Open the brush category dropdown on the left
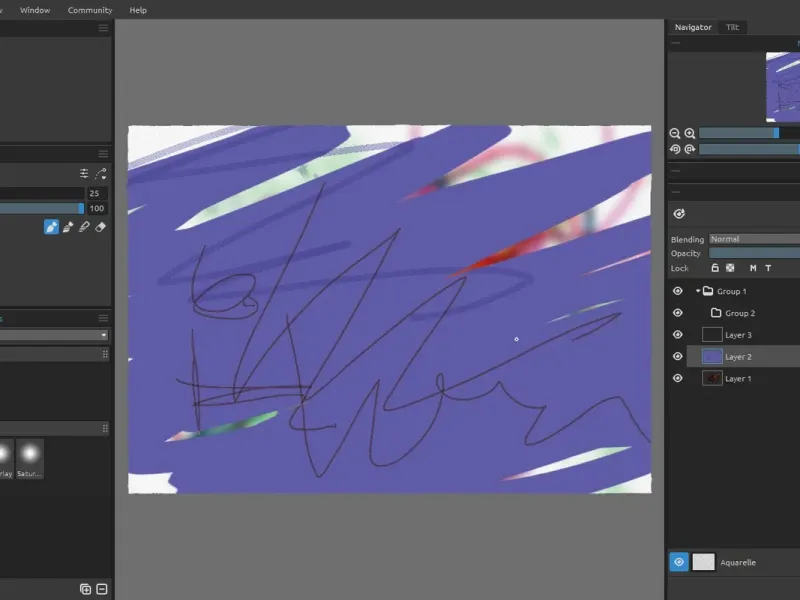The height and width of the screenshot is (600, 800). click(54, 335)
